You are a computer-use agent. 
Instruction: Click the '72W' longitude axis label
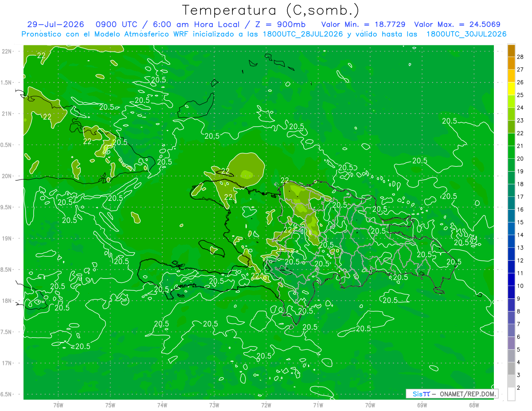click(266, 405)
